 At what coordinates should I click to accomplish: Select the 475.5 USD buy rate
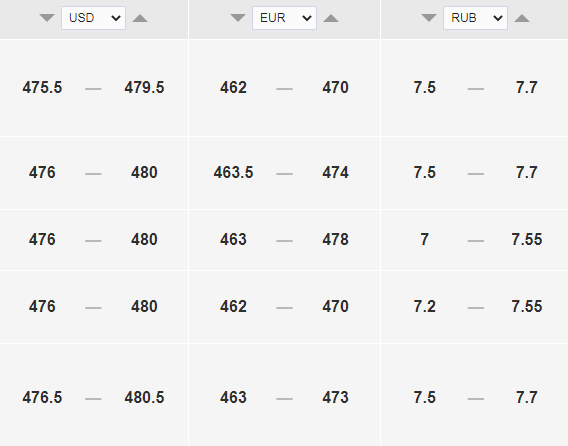click(x=42, y=88)
